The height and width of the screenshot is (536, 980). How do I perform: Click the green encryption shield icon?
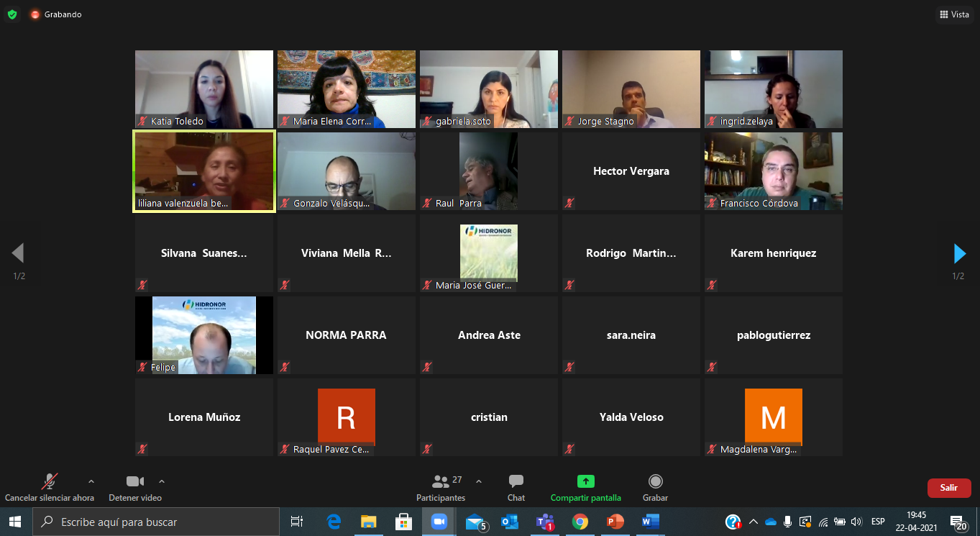coord(12,14)
